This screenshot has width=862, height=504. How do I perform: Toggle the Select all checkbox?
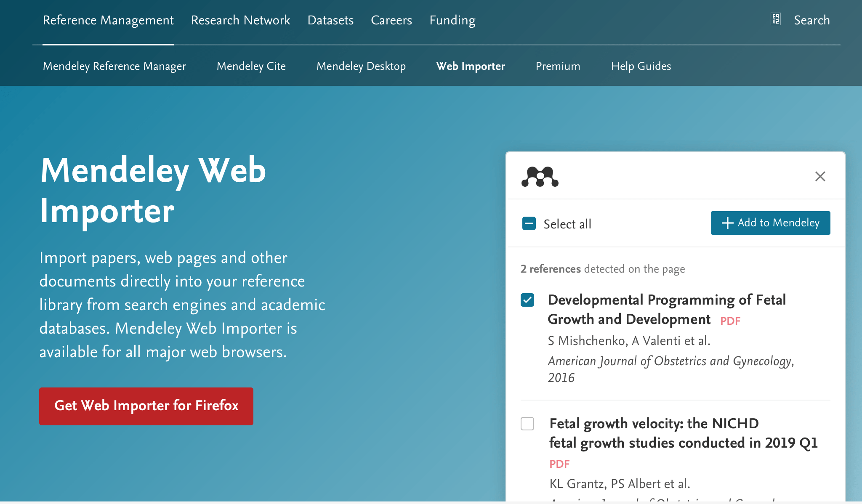click(529, 223)
